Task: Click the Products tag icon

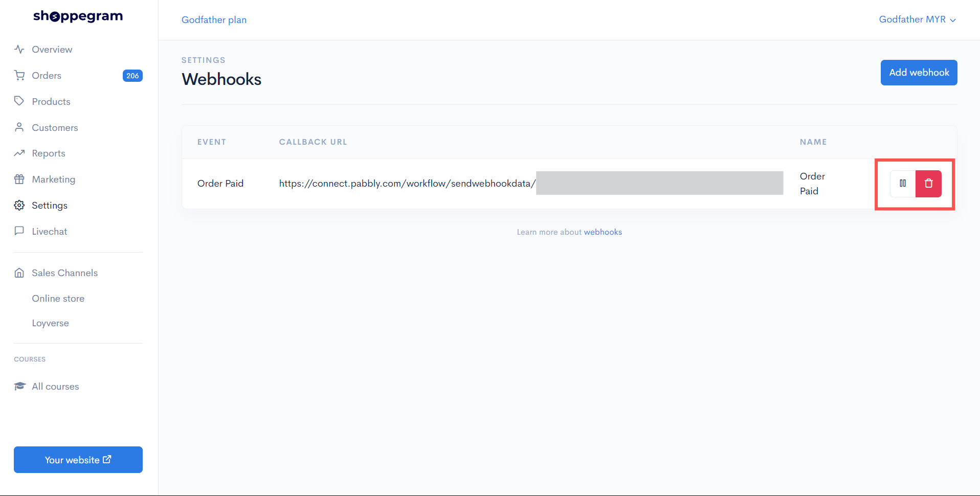Action: pyautogui.click(x=19, y=101)
